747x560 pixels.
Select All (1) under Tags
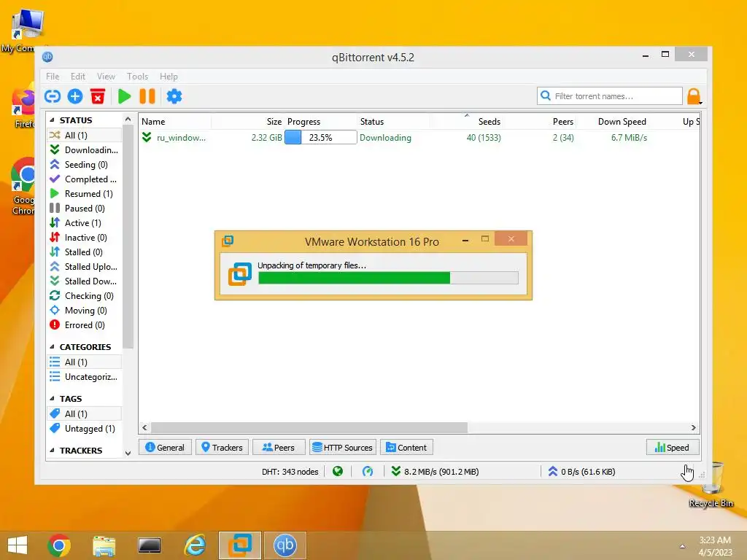pyautogui.click(x=85, y=414)
